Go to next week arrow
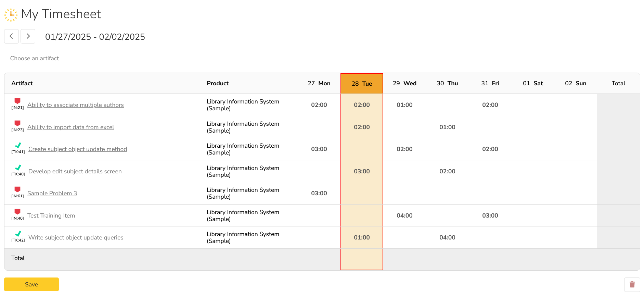The width and height of the screenshot is (644, 296). pyautogui.click(x=28, y=36)
